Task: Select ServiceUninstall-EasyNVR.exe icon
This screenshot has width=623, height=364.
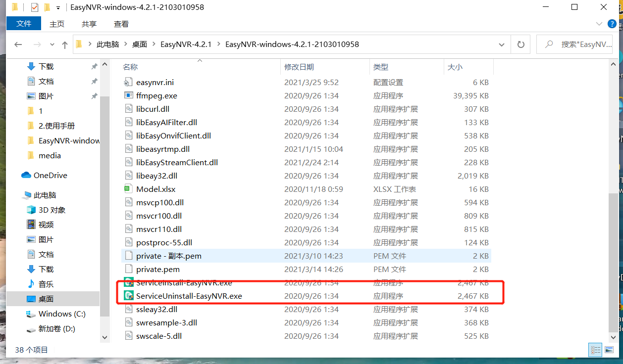Action: point(128,296)
